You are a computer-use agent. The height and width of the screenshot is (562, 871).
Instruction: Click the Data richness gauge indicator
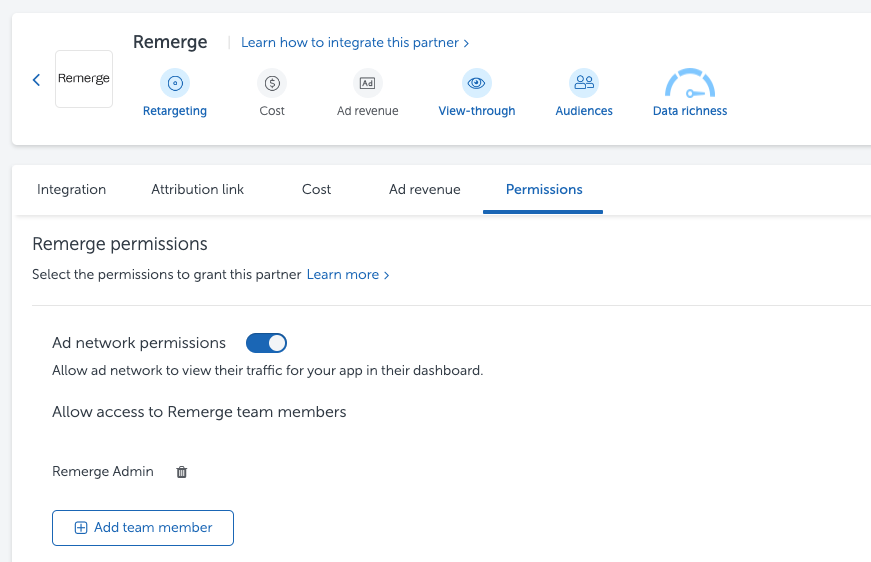click(690, 85)
